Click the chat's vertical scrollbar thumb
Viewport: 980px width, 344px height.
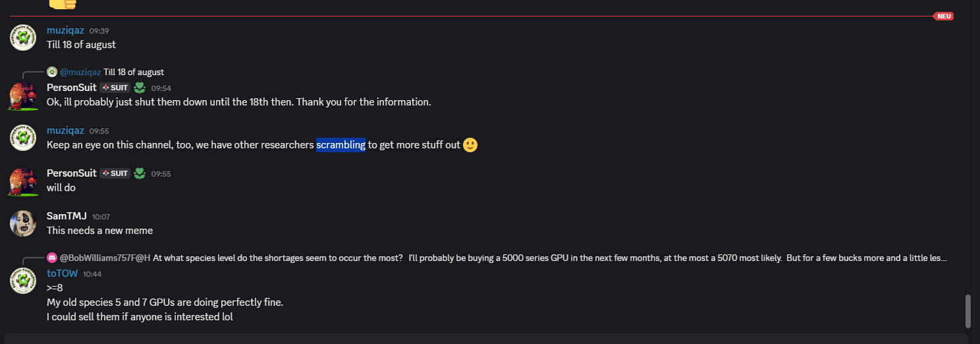tap(967, 311)
